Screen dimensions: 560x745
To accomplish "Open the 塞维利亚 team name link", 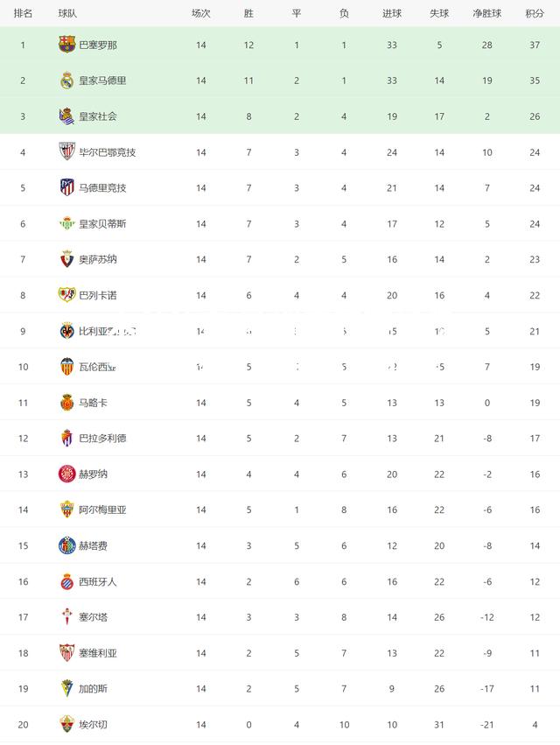I will click(98, 653).
